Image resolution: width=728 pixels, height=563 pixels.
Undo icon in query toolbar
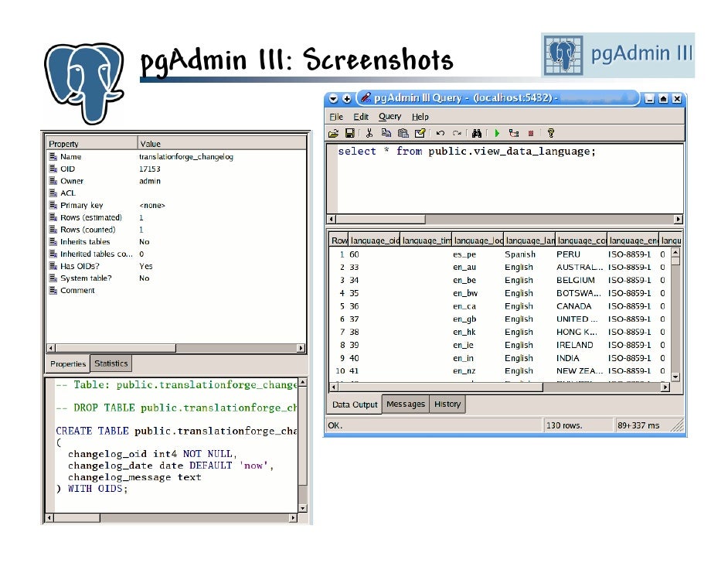441,133
